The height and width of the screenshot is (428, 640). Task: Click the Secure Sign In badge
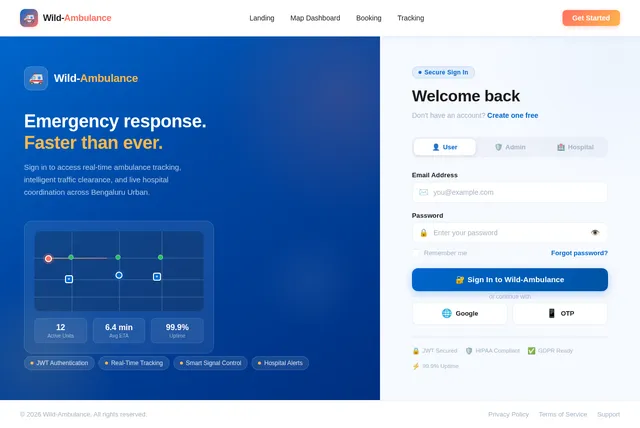pyautogui.click(x=443, y=72)
